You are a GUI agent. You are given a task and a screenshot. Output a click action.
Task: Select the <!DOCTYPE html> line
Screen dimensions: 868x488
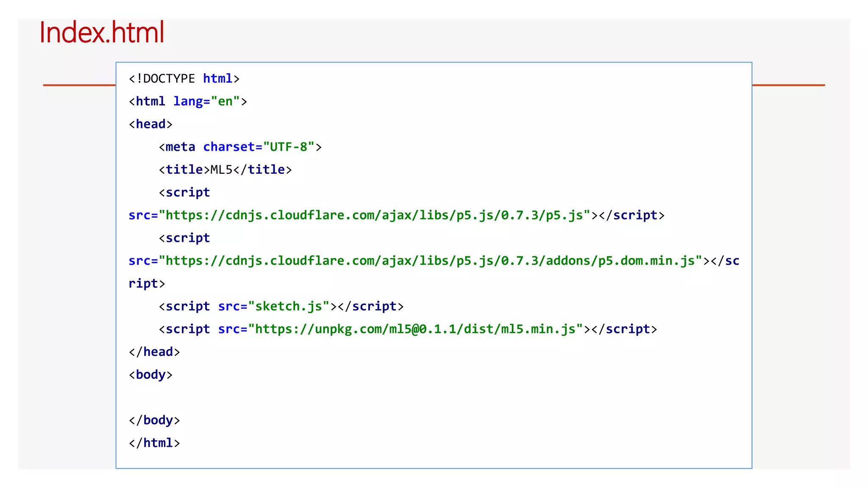pos(184,79)
